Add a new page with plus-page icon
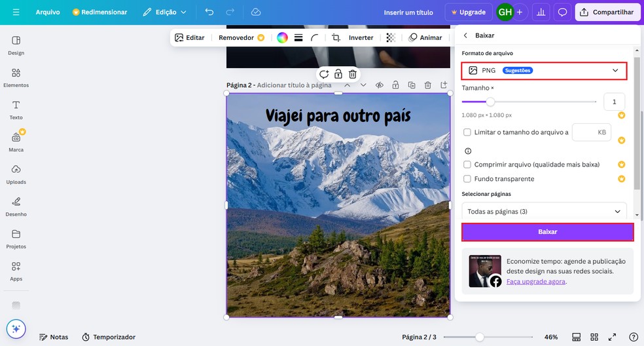 (x=444, y=85)
